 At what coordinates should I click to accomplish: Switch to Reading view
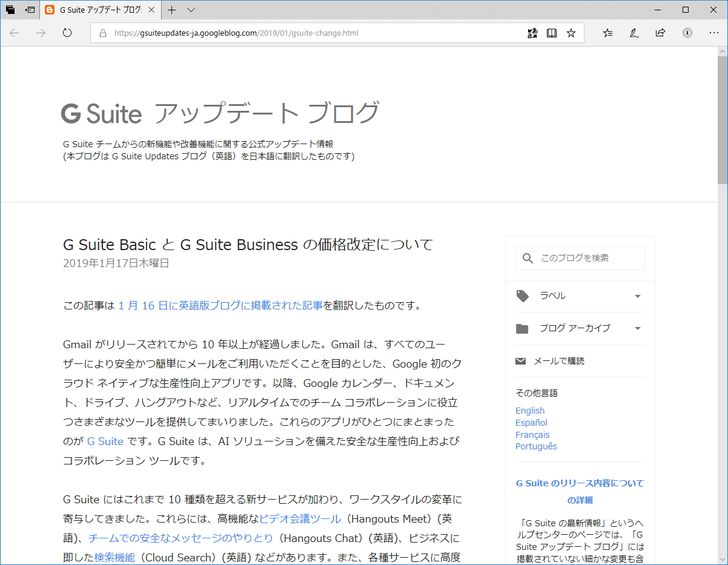point(552,33)
